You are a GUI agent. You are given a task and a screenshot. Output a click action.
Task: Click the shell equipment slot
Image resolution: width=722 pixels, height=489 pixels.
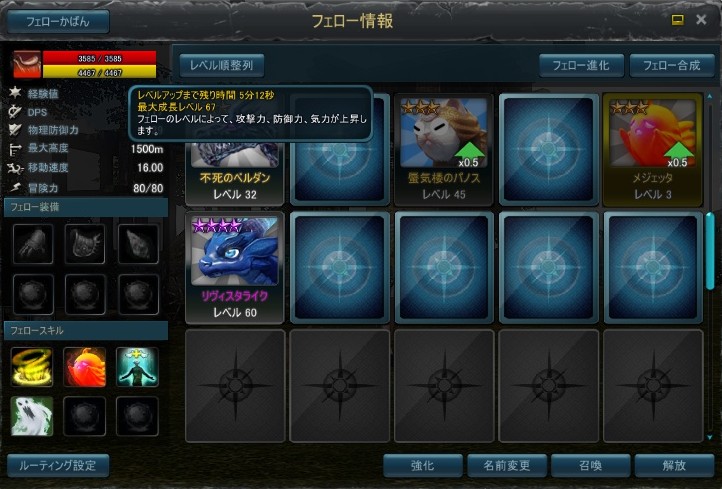tap(138, 244)
